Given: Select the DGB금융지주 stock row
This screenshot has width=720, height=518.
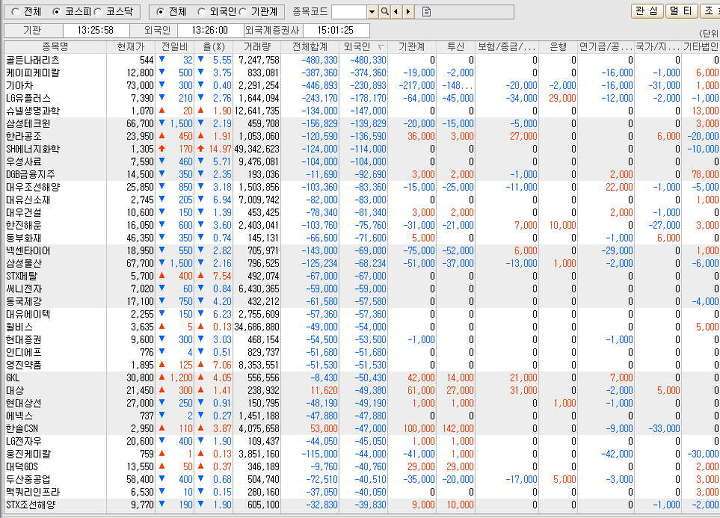Looking at the screenshot, I should [x=362, y=175].
